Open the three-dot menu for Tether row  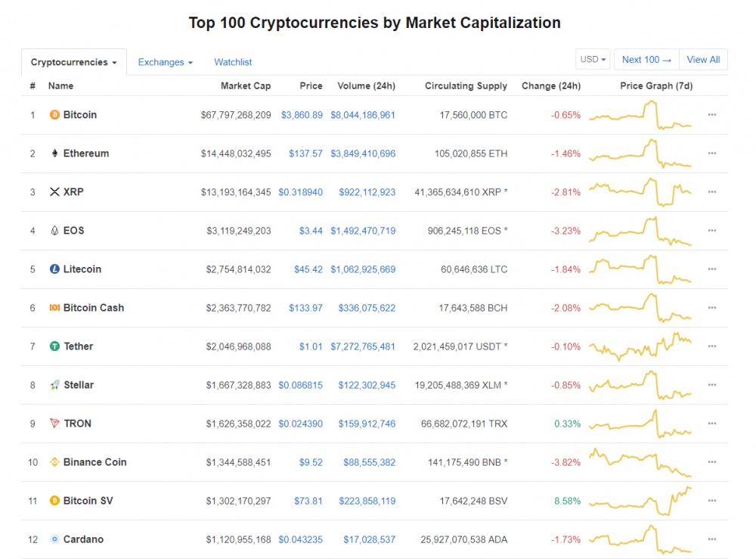tap(712, 346)
